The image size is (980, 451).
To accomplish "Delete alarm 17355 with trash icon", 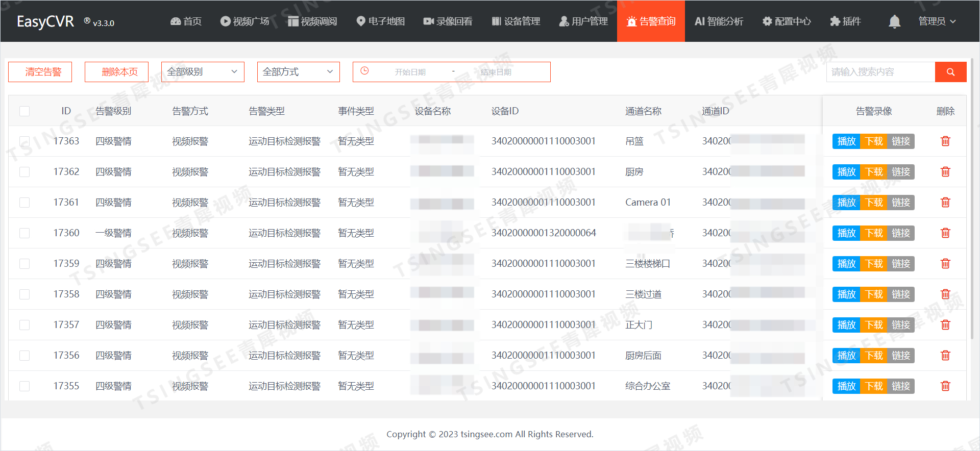I will [x=945, y=386].
